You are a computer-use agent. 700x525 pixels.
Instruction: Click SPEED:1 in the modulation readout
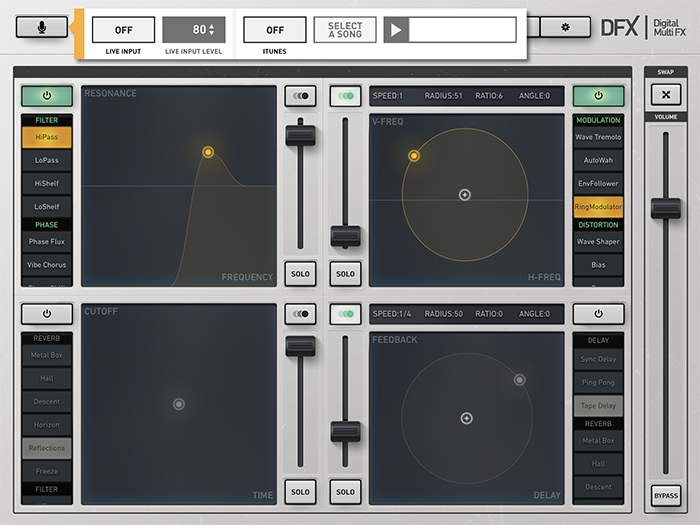point(388,96)
